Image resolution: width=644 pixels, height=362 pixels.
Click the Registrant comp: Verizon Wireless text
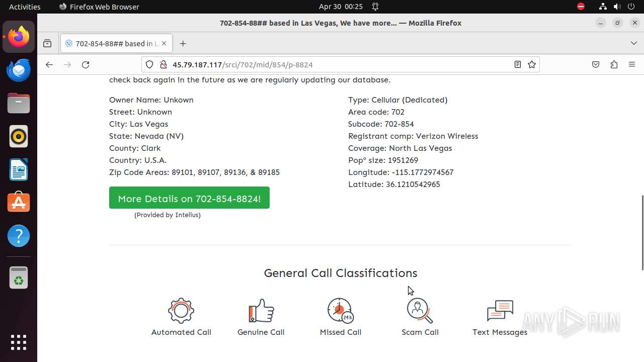[413, 136]
